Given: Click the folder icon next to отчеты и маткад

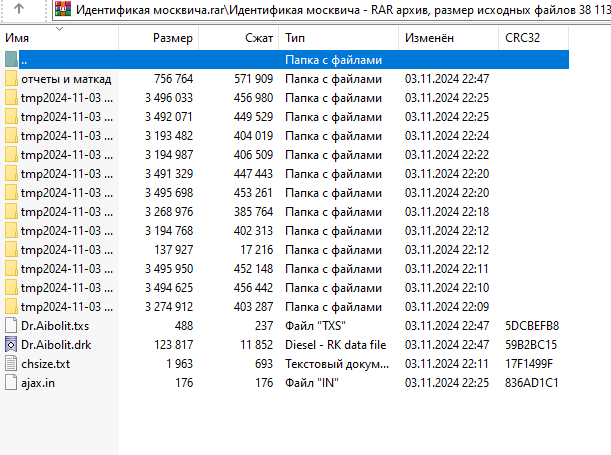Looking at the screenshot, I should pos(11,79).
